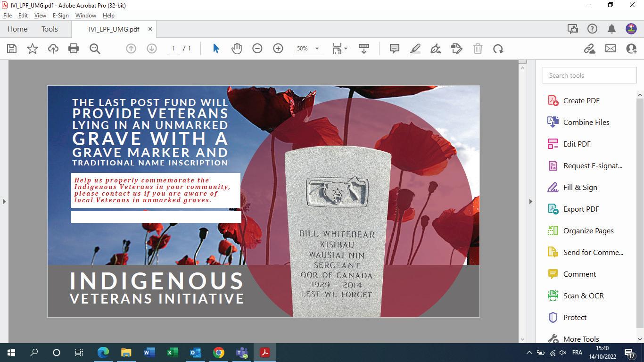Click the Delete page trash icon

click(x=478, y=49)
